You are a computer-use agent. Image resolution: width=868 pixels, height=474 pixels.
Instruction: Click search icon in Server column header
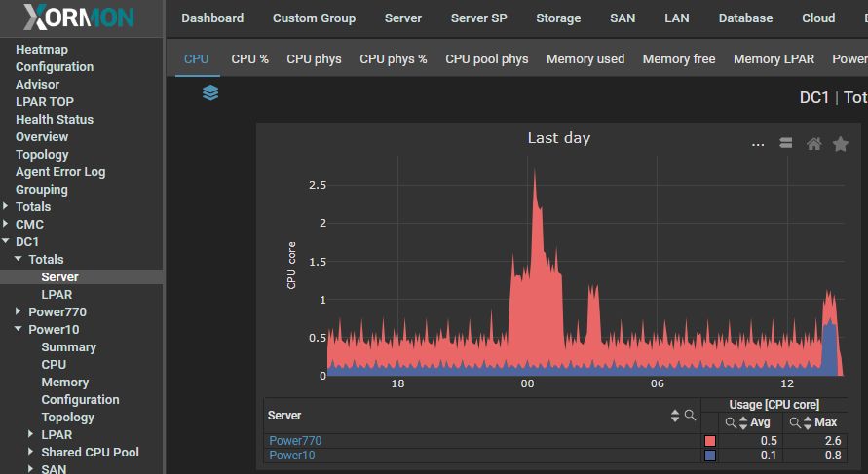tap(691, 416)
